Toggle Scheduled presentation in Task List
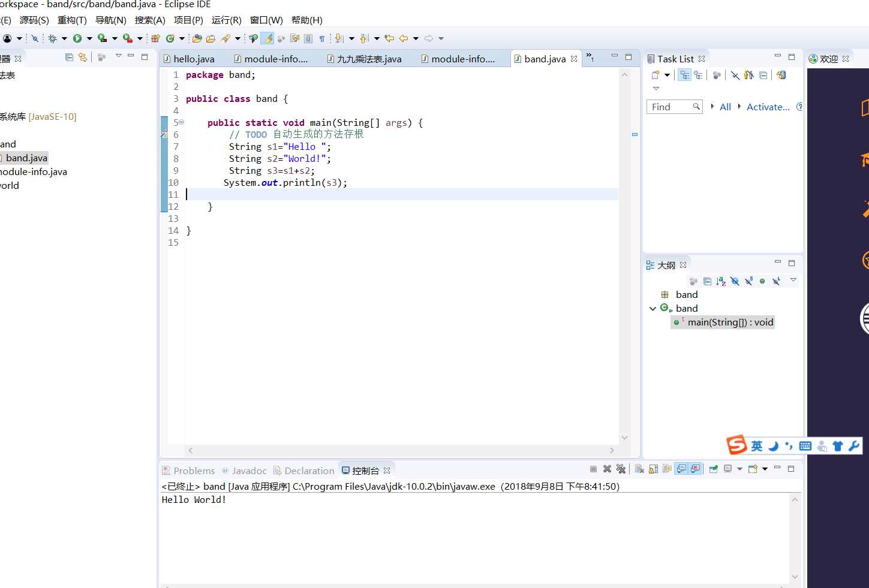This screenshot has width=869, height=588. pos(698,75)
